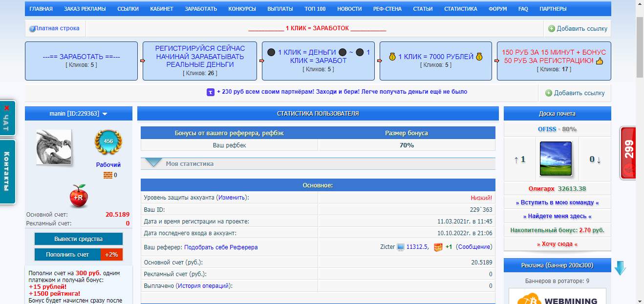Click Добавить ссылку beside the +230 руб line

575,93
